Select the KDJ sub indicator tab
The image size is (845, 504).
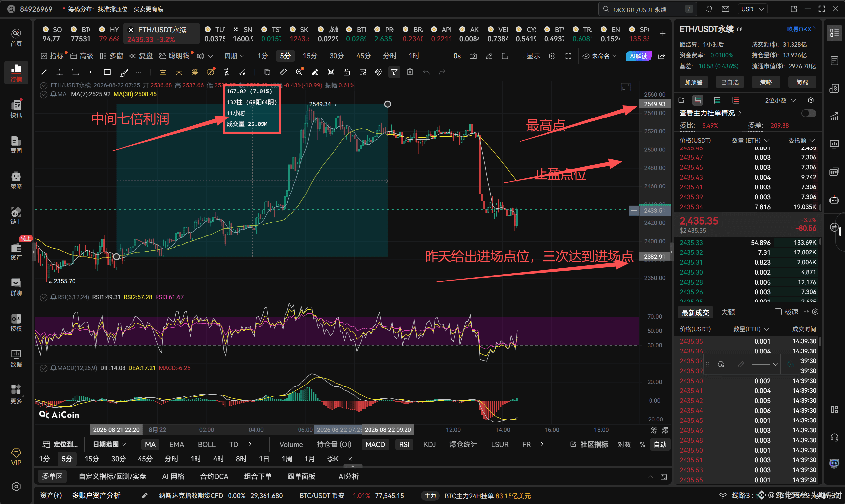click(x=429, y=444)
